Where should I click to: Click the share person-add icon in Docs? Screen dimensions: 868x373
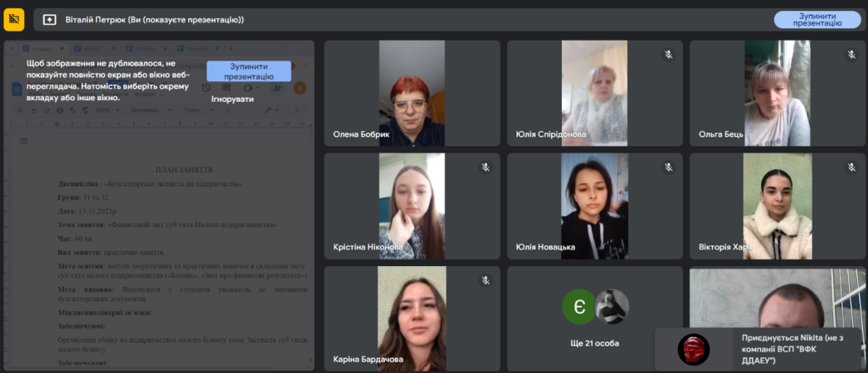pos(277,88)
